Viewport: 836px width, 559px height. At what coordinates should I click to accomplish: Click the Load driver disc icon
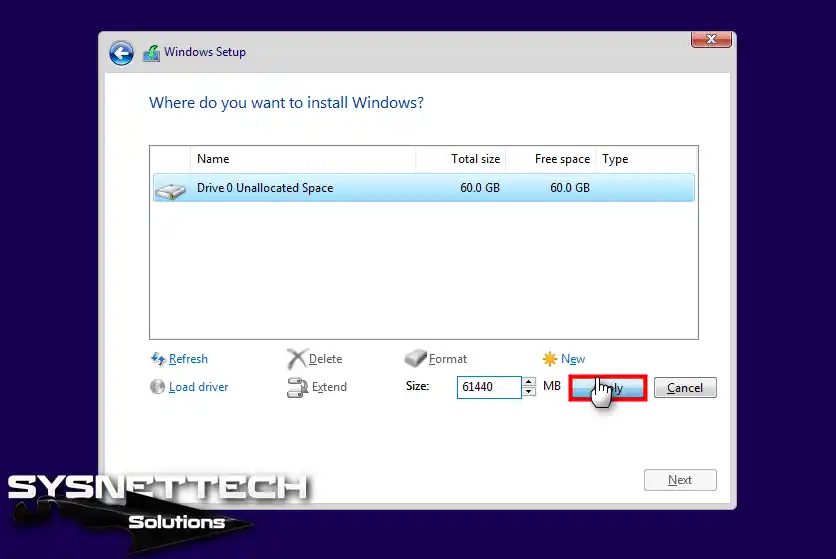[157, 387]
